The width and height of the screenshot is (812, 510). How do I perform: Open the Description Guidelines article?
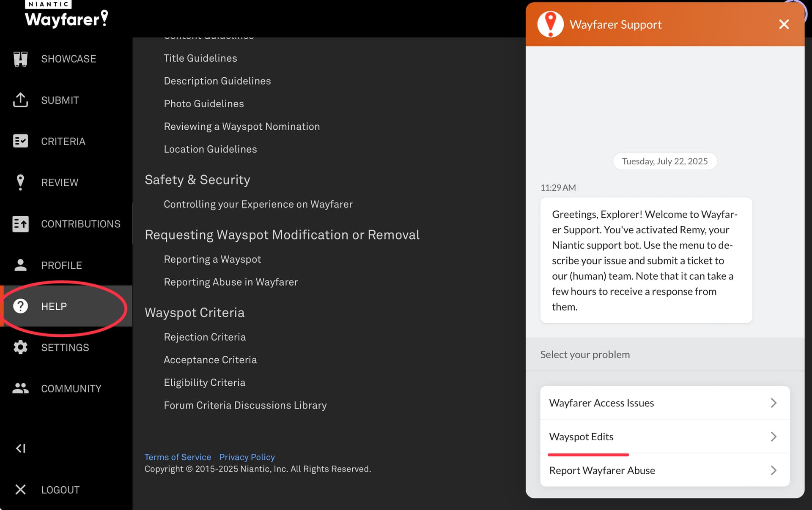(217, 81)
